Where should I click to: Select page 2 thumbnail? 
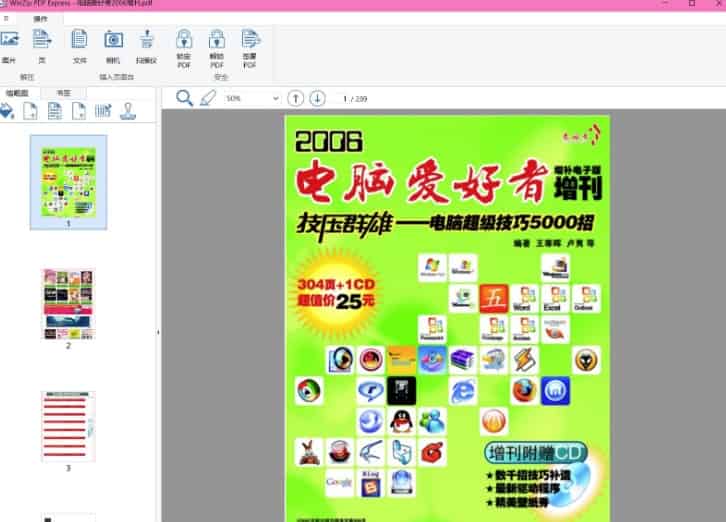click(x=69, y=305)
